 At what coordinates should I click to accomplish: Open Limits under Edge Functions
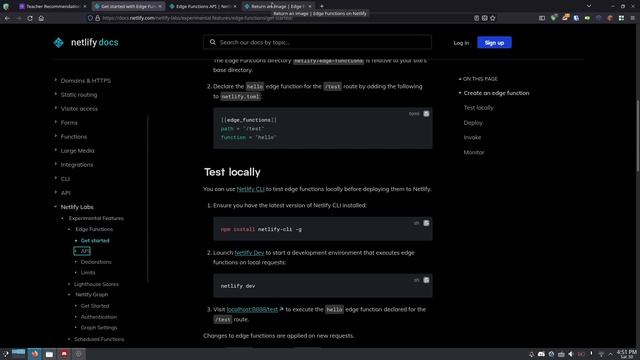coord(88,273)
